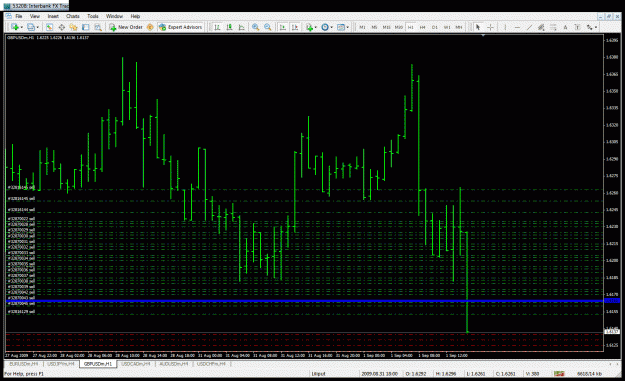This screenshot has height=381, width=625.
Task: Toggle the Navigator panel icon
Action: [73, 27]
